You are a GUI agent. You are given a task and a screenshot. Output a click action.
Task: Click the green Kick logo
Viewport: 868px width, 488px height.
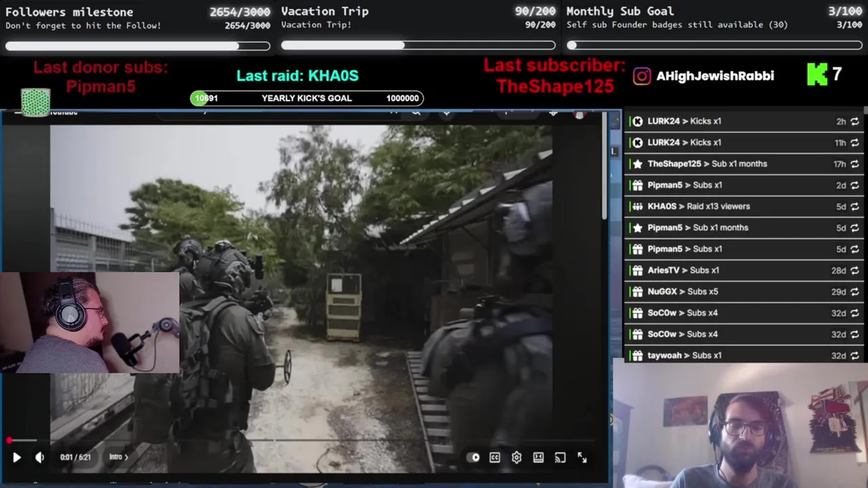817,75
